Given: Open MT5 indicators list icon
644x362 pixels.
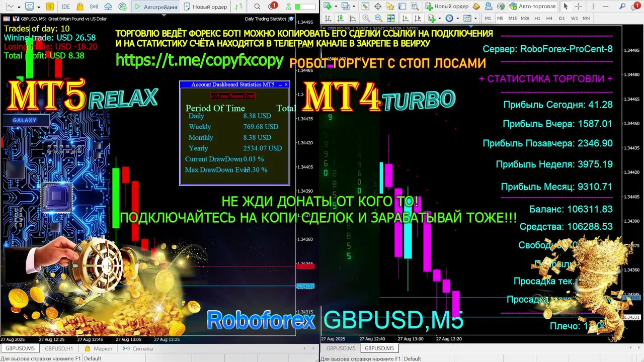Looking at the screenshot, I should coord(30,7).
